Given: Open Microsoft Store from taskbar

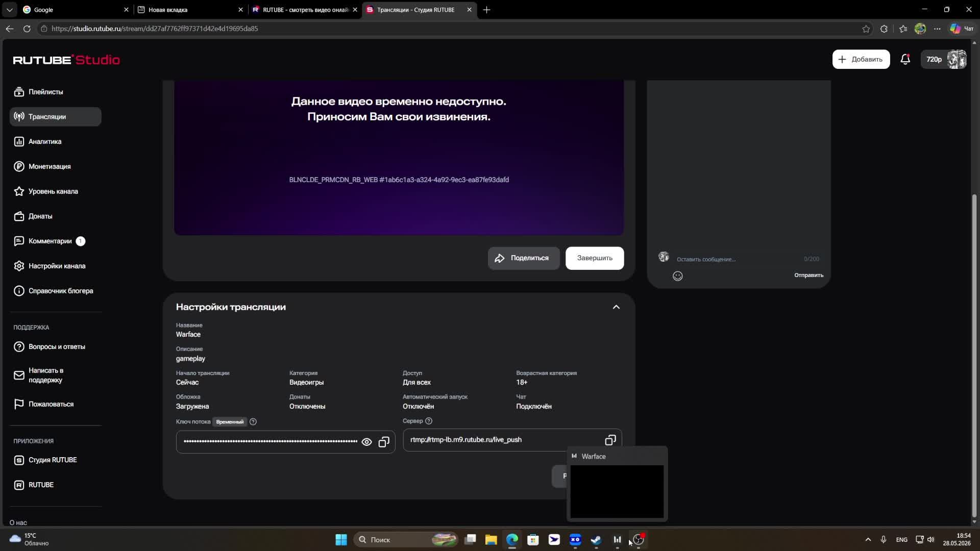Looking at the screenshot, I should click(533, 540).
